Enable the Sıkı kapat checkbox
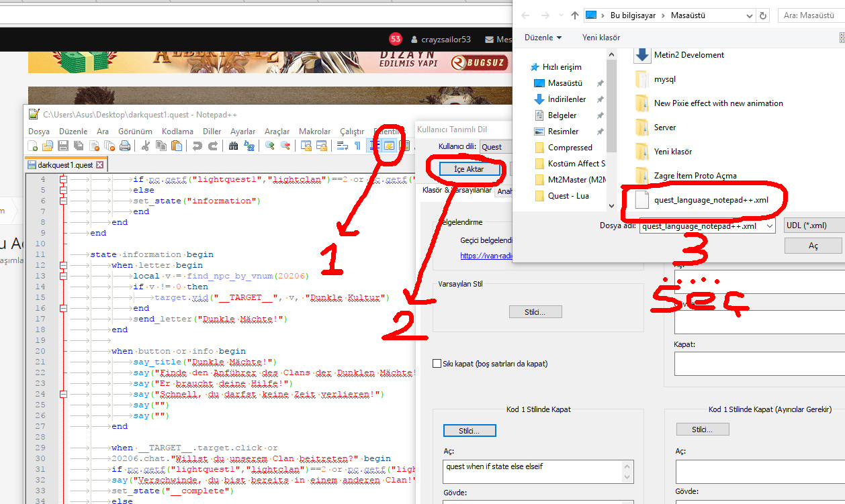 437,364
